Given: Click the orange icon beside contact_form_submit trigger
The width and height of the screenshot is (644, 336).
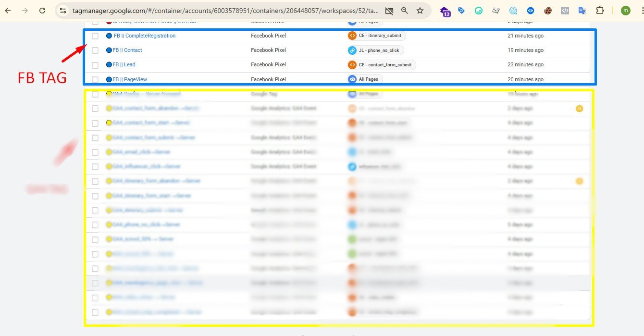Looking at the screenshot, I should (x=352, y=64).
